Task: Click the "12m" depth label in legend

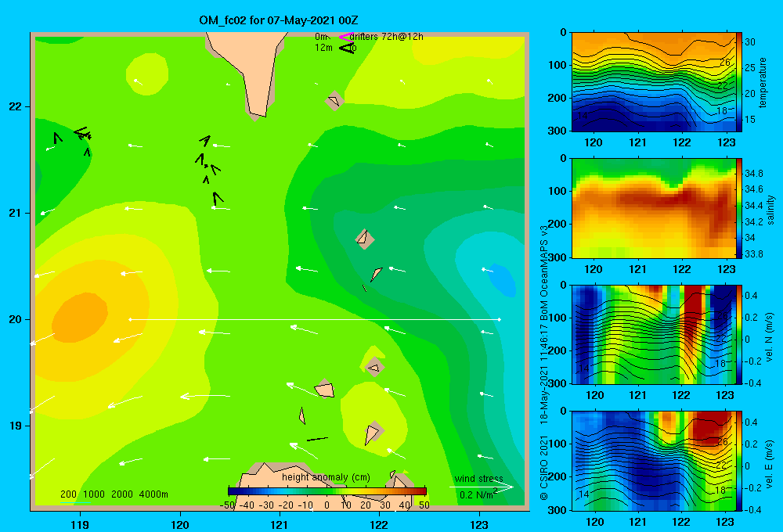Action: point(323,48)
